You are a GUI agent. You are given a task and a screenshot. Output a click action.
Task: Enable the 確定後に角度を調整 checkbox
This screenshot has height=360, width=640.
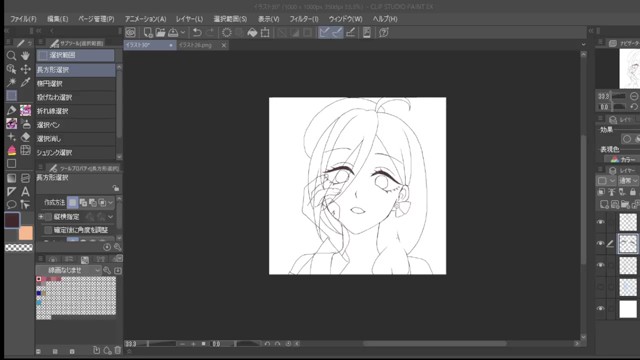(48, 230)
